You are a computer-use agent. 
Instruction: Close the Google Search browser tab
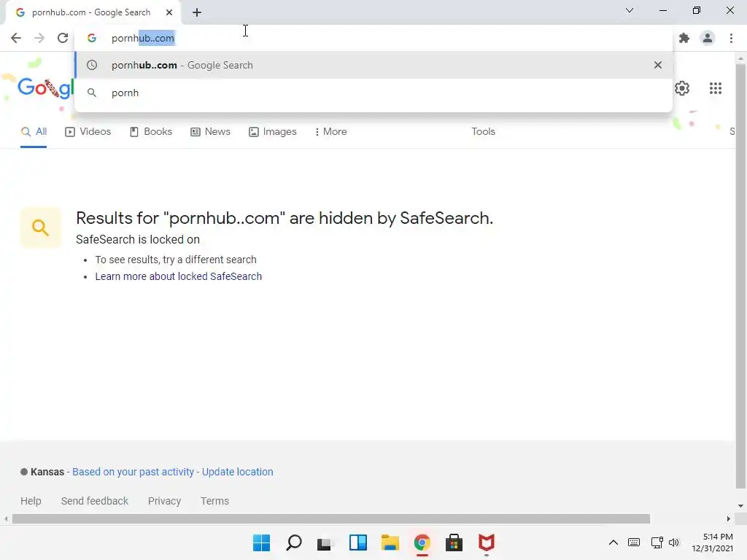point(169,12)
